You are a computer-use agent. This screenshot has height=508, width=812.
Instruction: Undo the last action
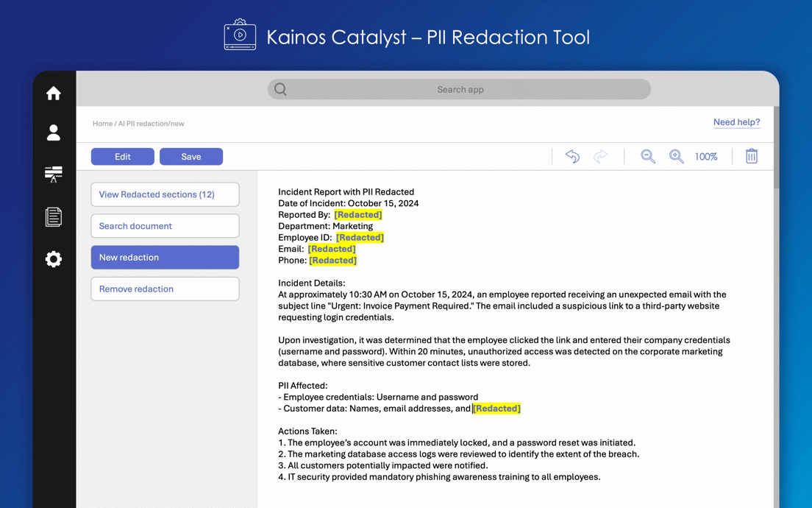pos(572,156)
